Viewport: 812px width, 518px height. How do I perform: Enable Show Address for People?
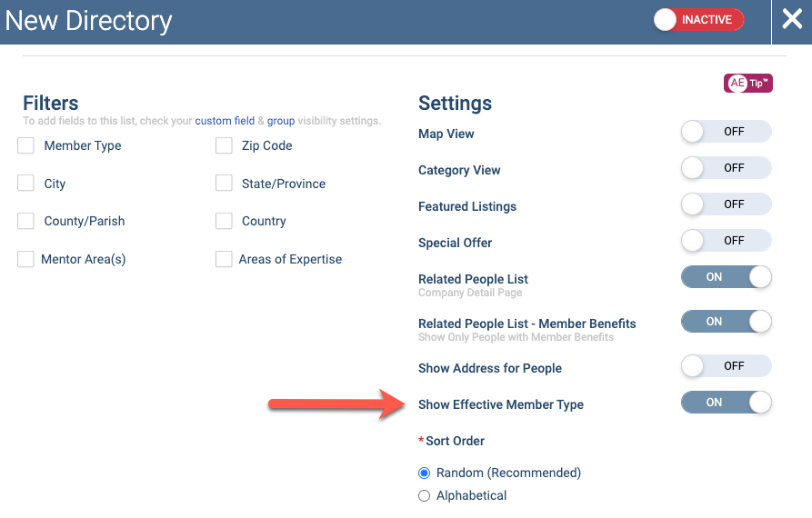(726, 366)
